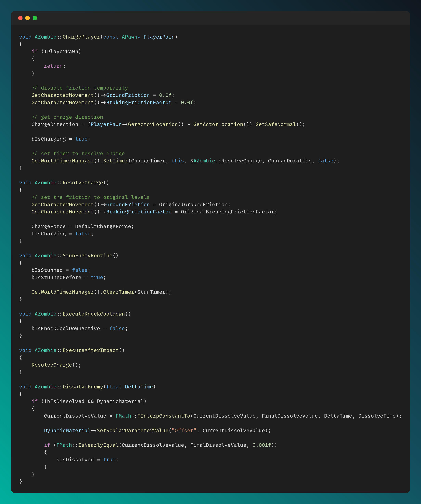This screenshot has height=504, width=421.
Task: Click the red close window dot
Action: pos(20,18)
